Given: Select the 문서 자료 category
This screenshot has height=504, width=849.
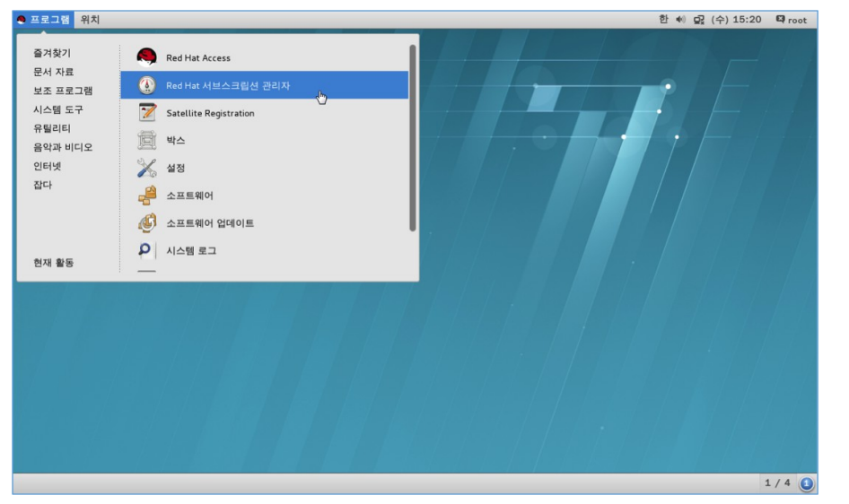Looking at the screenshot, I should coord(54,72).
